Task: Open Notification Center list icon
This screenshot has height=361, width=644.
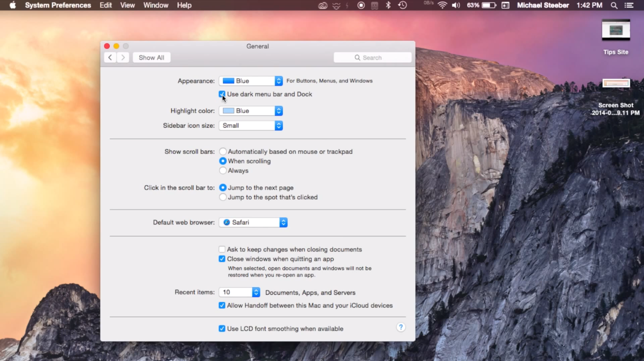Action: (x=629, y=5)
